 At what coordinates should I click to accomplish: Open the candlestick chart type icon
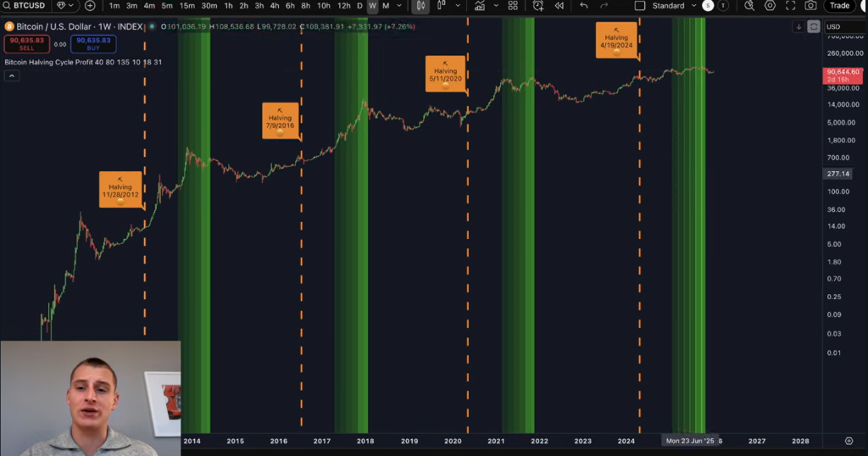(x=420, y=5)
